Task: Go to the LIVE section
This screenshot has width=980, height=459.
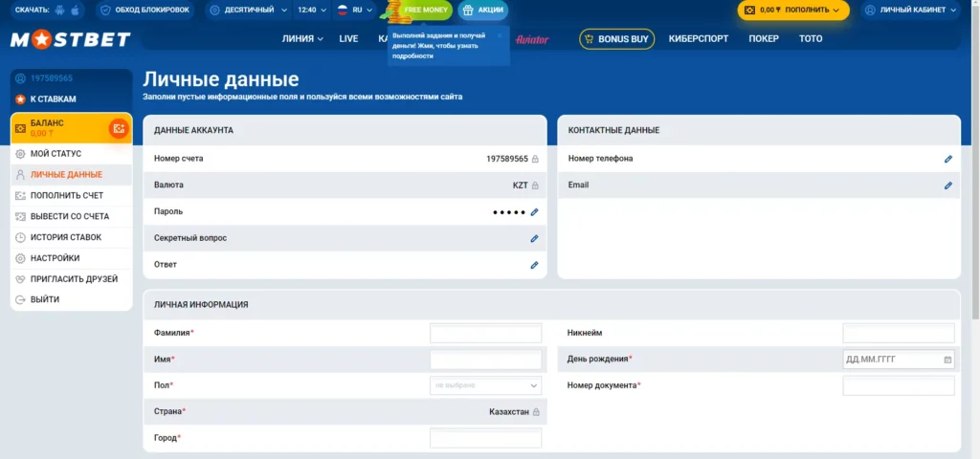Action: click(x=348, y=38)
